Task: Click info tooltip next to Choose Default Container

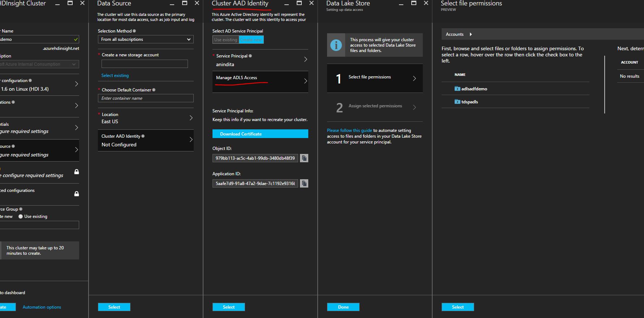Action: point(154,90)
